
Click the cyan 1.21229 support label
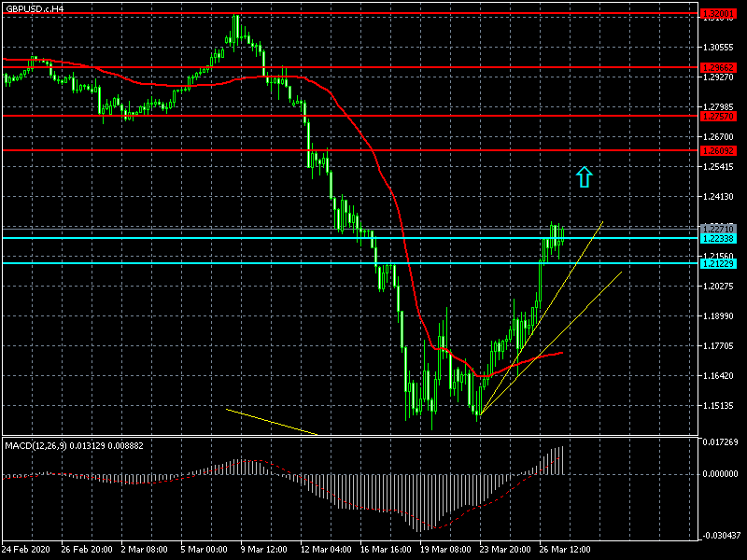click(x=718, y=263)
